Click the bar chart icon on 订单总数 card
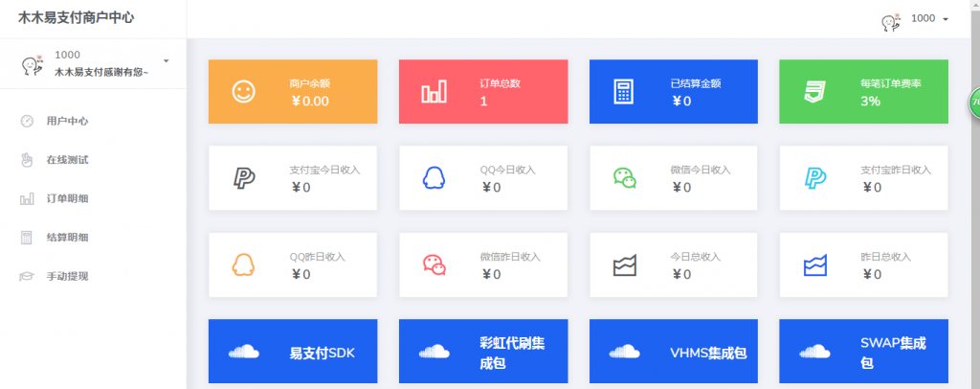980x389 pixels. click(434, 92)
